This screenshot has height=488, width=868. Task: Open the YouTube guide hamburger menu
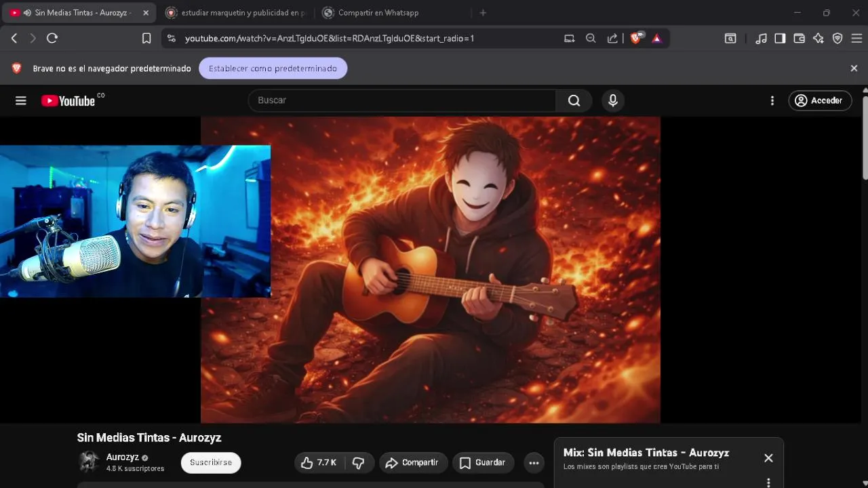(x=21, y=100)
